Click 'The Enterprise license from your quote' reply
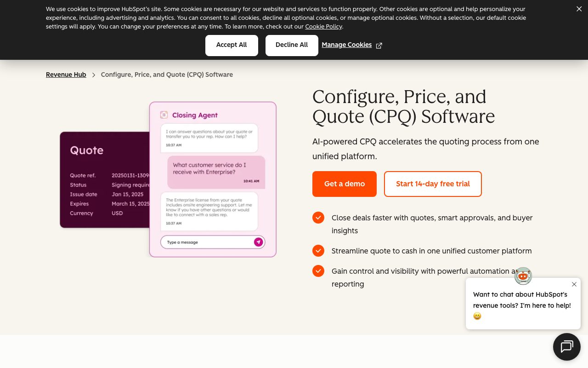588x368 pixels. pos(209,211)
